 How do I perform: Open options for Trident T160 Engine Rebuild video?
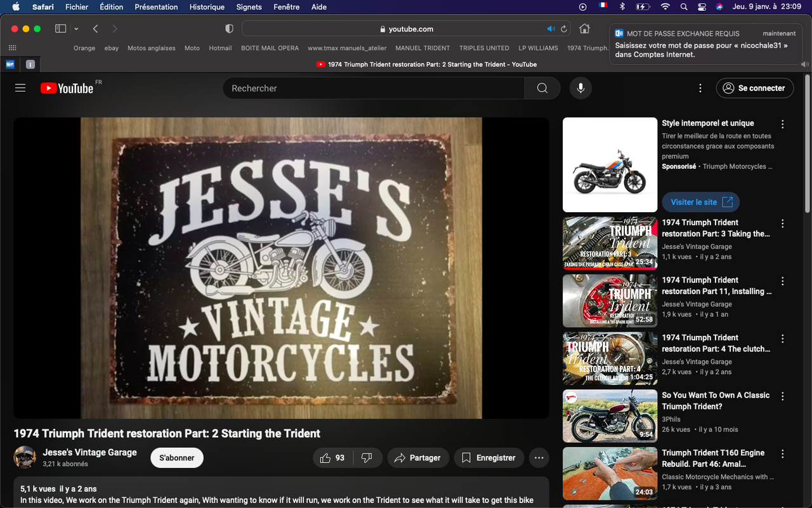coord(783,454)
